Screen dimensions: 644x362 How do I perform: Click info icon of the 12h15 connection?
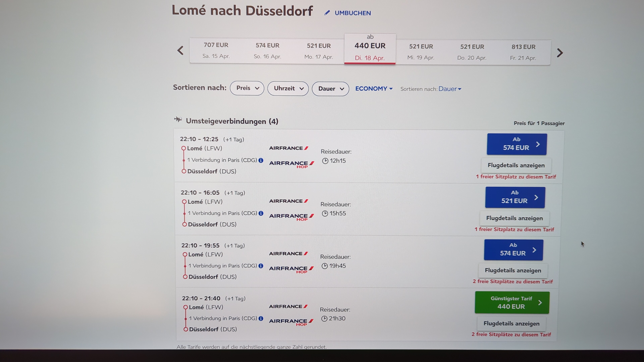point(261,160)
